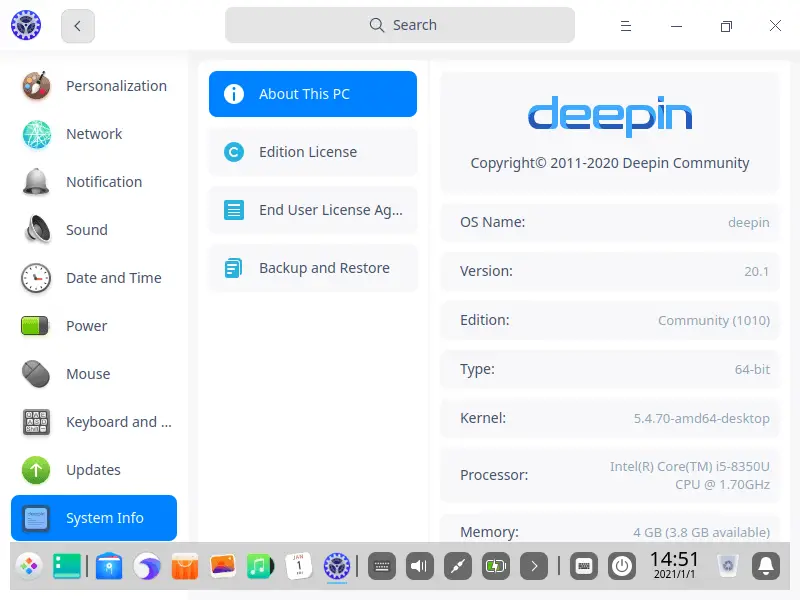
Task: Open the dock launcher
Action: [29, 566]
